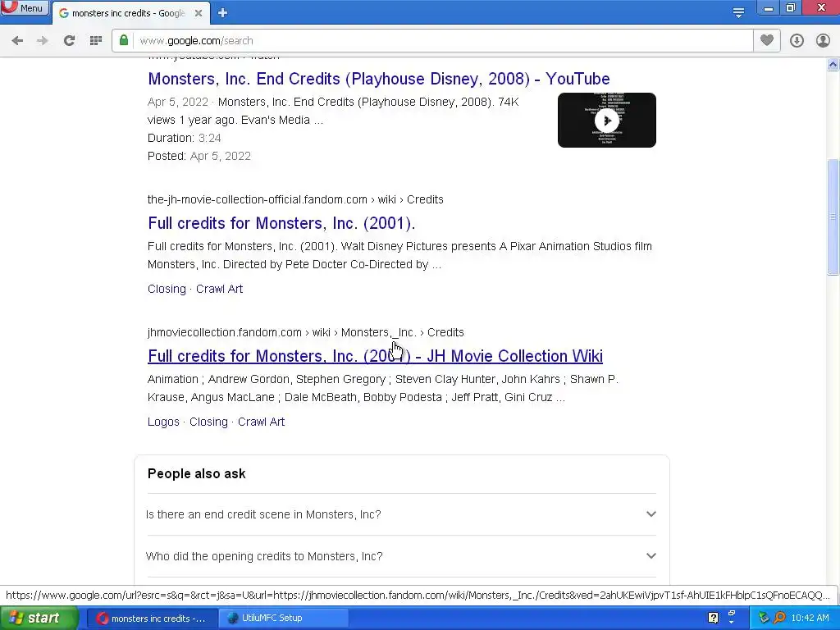Open the tab menu icon in the title bar
Screen dimensions: 840x630
(738, 12)
